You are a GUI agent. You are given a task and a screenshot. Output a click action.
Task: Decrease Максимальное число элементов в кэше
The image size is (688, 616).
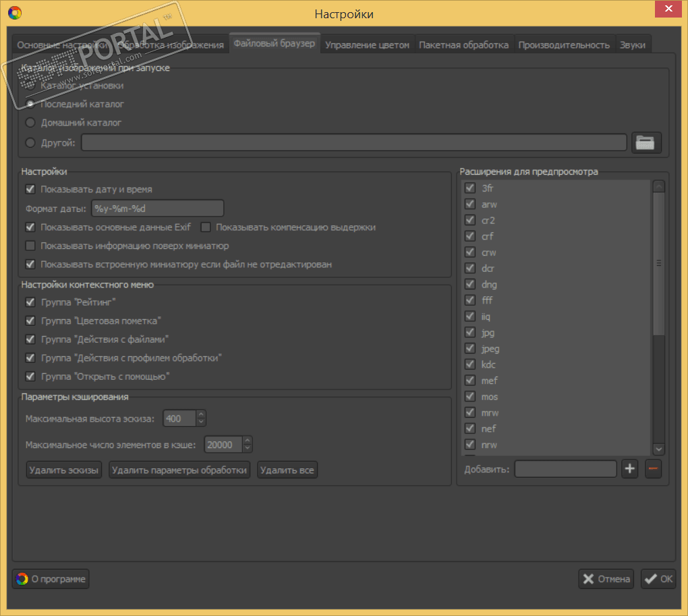click(248, 448)
